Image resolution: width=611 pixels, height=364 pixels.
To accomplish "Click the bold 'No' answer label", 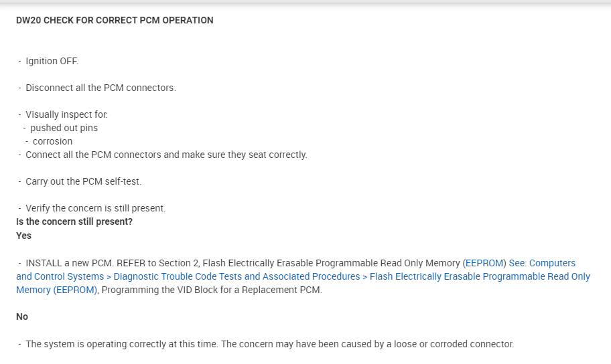I will (22, 316).
